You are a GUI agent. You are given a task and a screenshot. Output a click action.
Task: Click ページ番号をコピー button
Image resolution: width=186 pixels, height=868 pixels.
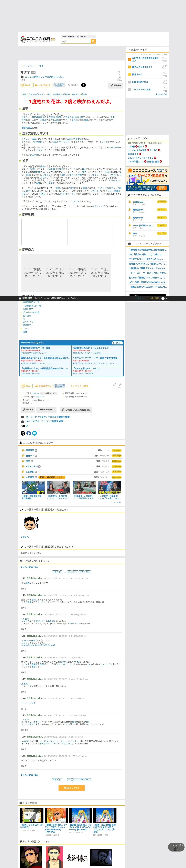49,393
